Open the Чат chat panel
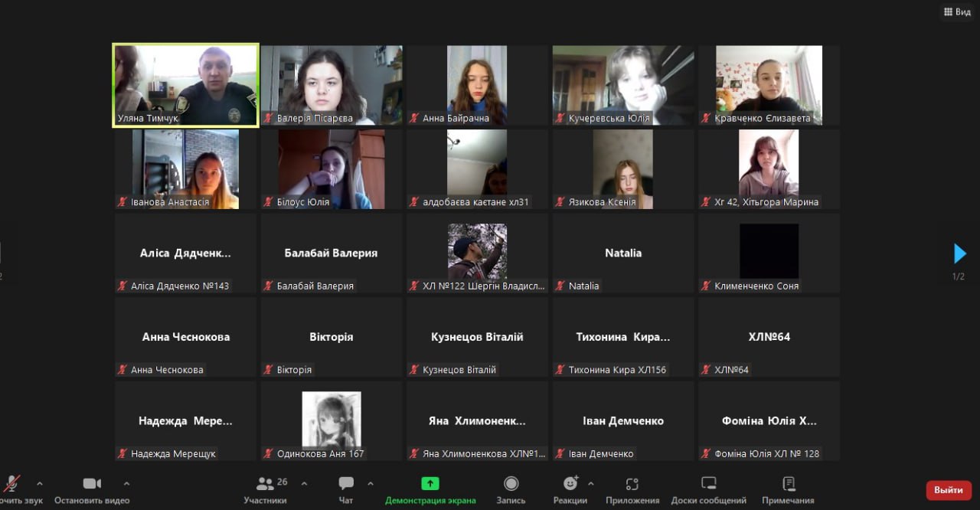980x510 pixels. click(x=346, y=490)
